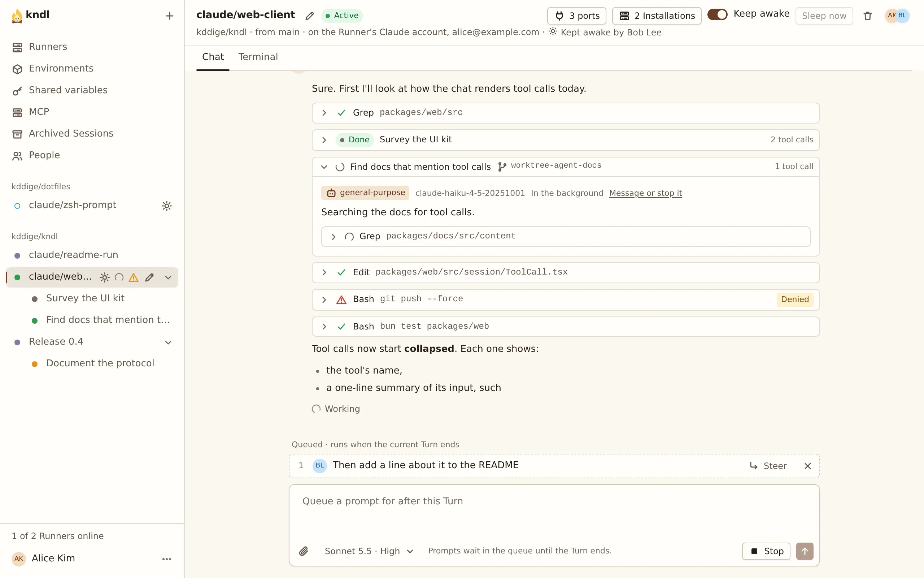Collapse the Release 0.4 chevron

point(168,342)
